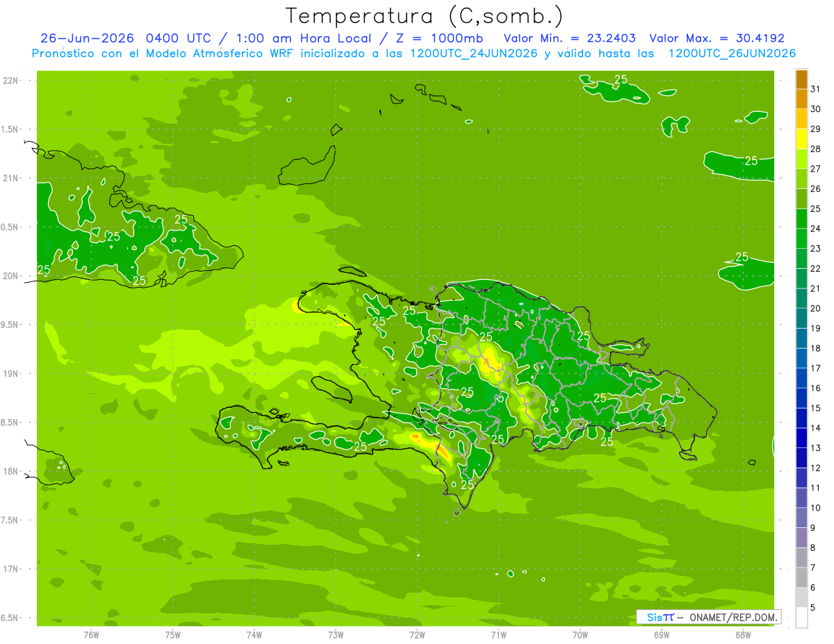Click the colorbar swatch between 24 and 25

click(801, 219)
